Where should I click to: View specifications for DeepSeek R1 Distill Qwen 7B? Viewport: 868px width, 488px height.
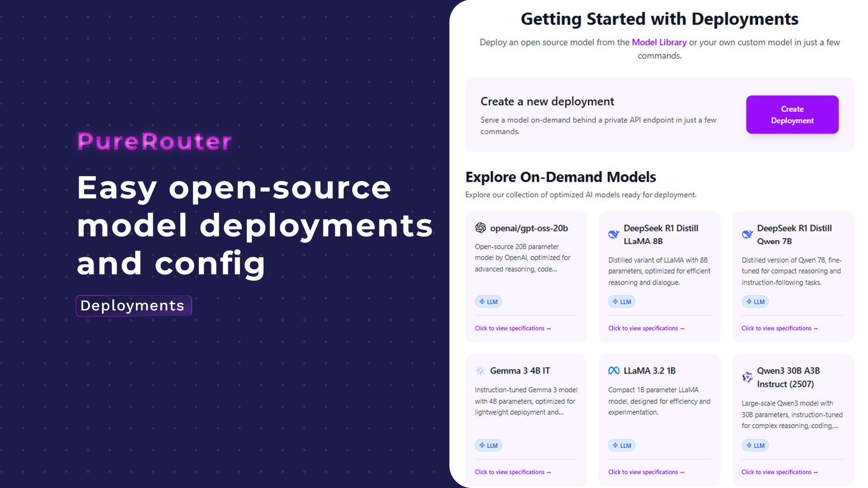(x=779, y=328)
